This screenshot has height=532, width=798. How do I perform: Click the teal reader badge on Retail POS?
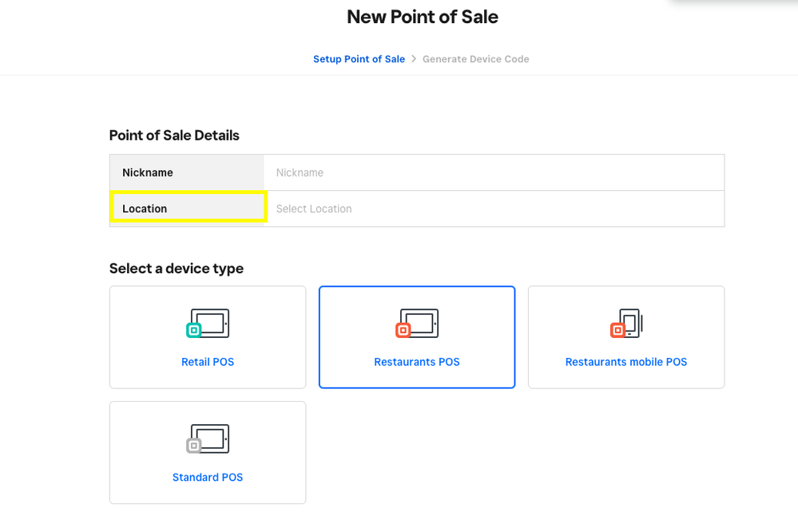pos(193,330)
